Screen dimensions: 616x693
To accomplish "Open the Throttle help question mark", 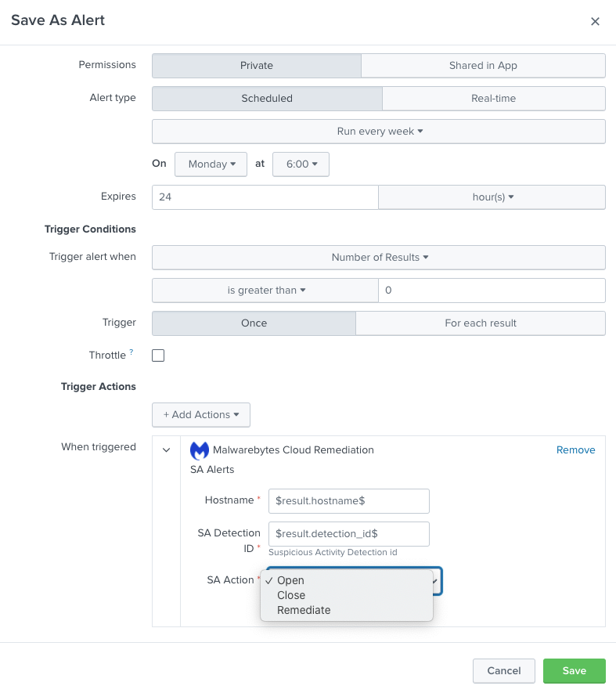I will point(131,352).
